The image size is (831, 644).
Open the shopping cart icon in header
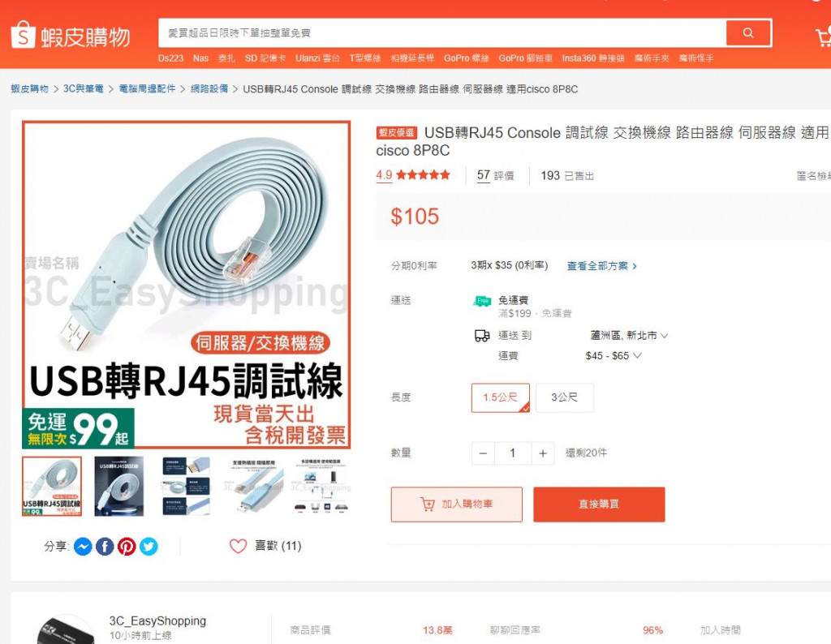tap(823, 36)
